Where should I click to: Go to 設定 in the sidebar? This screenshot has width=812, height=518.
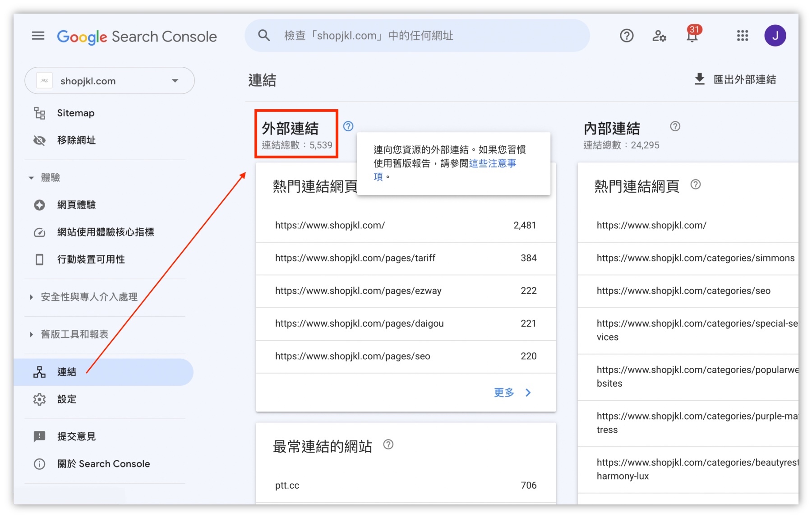click(66, 399)
